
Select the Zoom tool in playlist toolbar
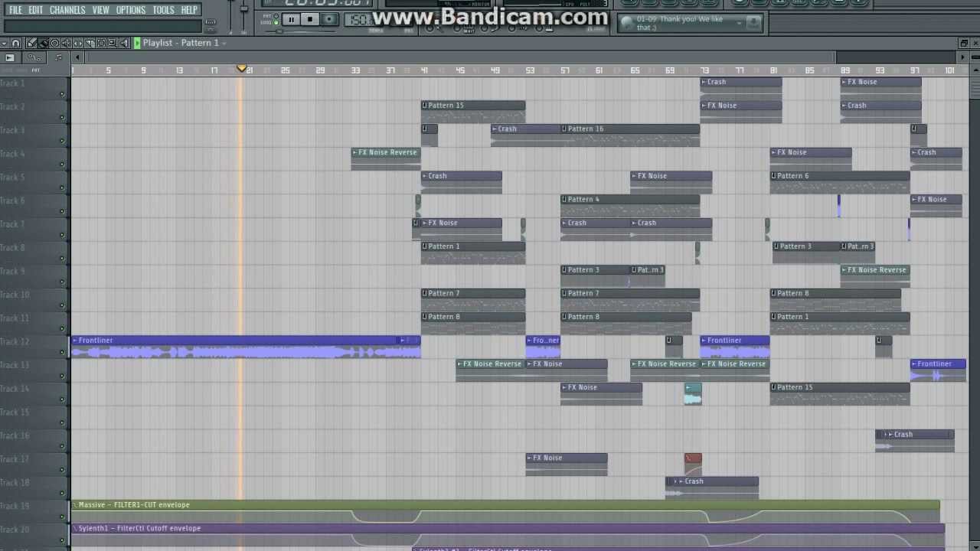coord(113,43)
